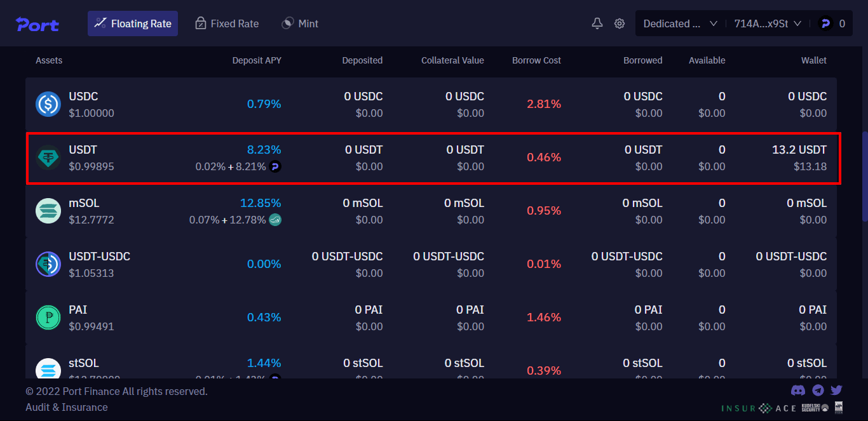Expand the Dedicated pool dropdown
Screen dimensions: 868x421
click(679, 23)
